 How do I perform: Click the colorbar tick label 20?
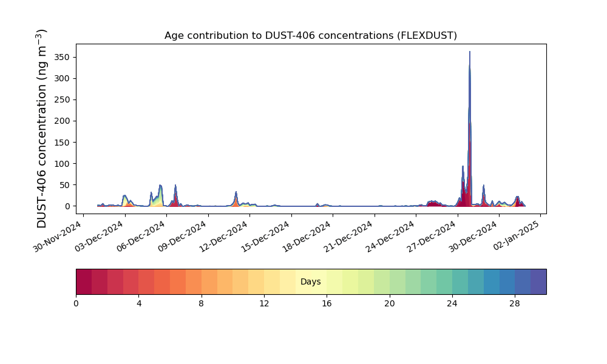[390, 304]
